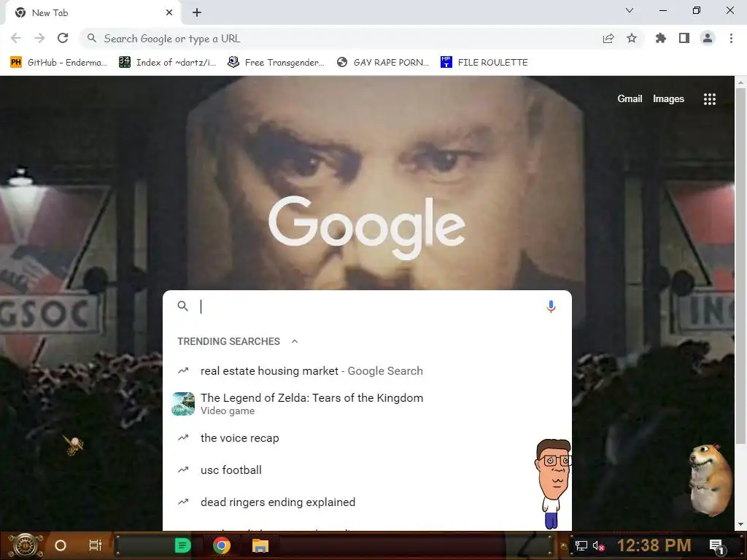The height and width of the screenshot is (560, 747).
Task: Open the 12:38 PM clock
Action: pyautogui.click(x=654, y=545)
